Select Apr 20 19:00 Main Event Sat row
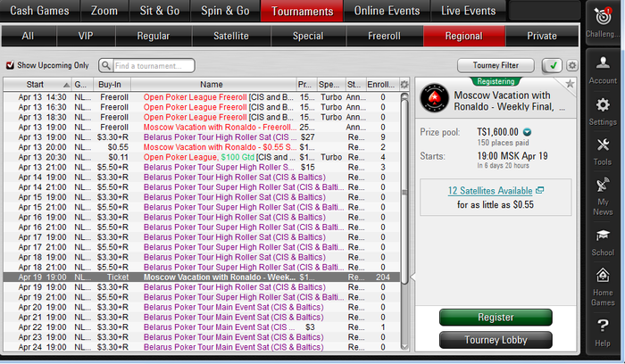 click(202, 307)
